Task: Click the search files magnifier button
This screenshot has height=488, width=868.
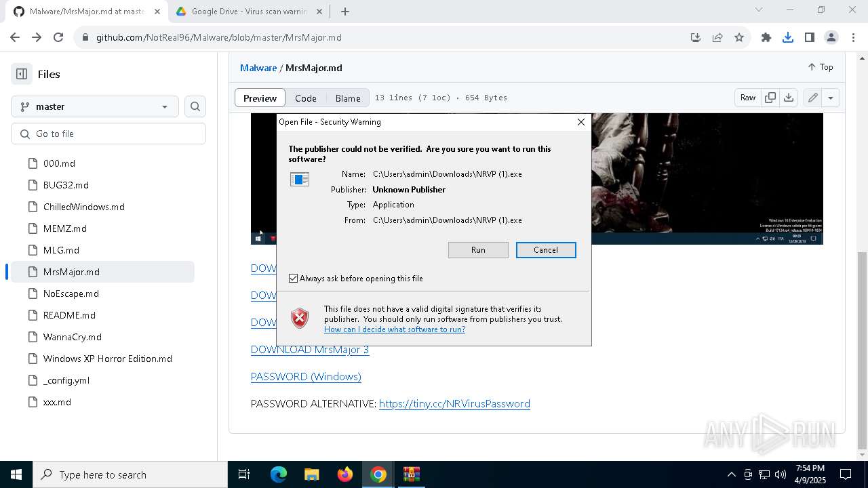Action: point(195,106)
